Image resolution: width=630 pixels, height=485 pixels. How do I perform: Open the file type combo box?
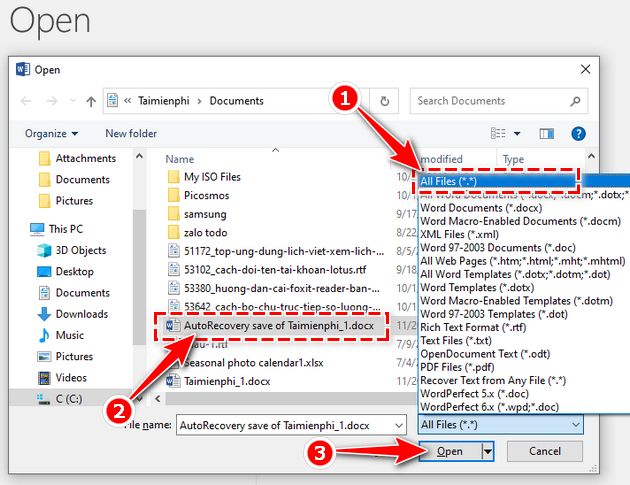501,425
